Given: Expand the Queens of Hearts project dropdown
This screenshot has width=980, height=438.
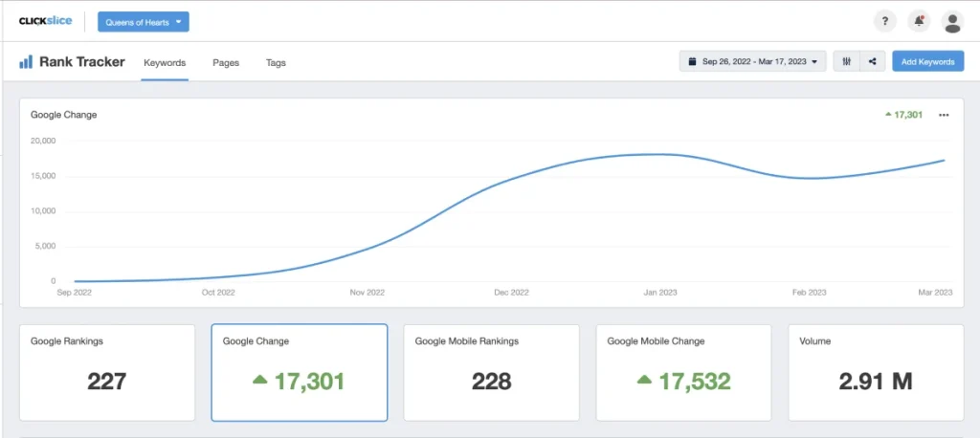Looking at the screenshot, I should tap(143, 22).
